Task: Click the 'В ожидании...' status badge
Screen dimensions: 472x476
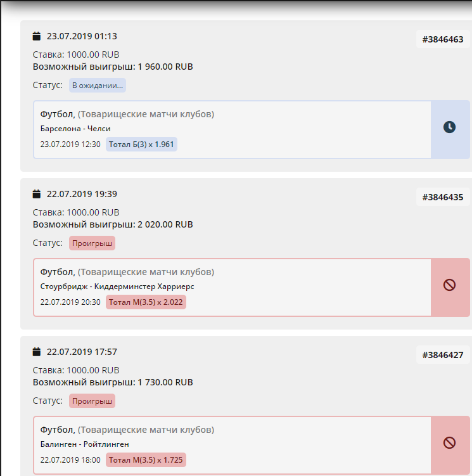Action: point(98,85)
